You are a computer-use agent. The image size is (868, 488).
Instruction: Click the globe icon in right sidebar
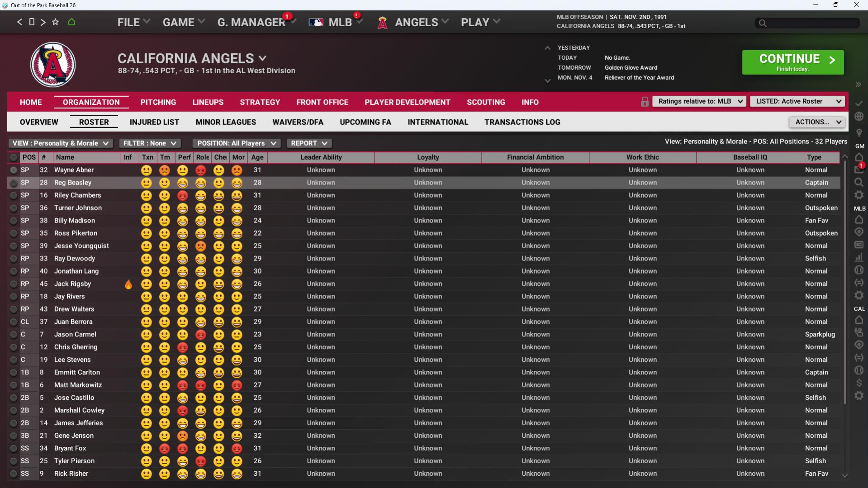(859, 116)
